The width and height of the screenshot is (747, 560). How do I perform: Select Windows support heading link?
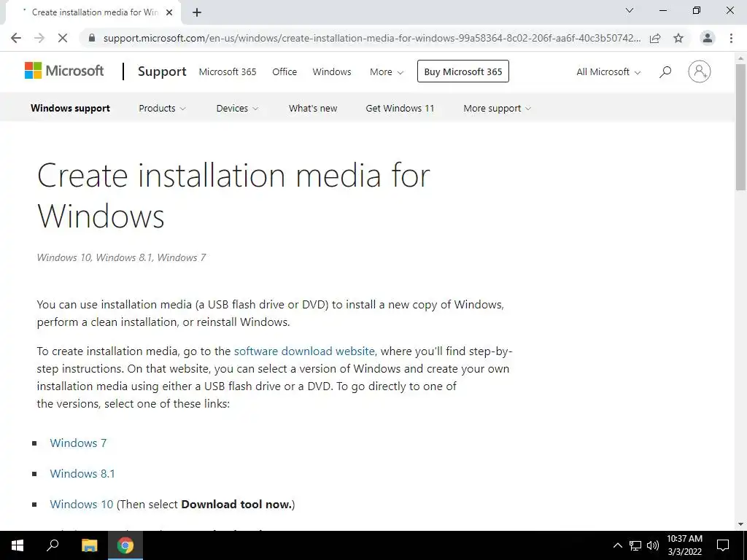(70, 108)
